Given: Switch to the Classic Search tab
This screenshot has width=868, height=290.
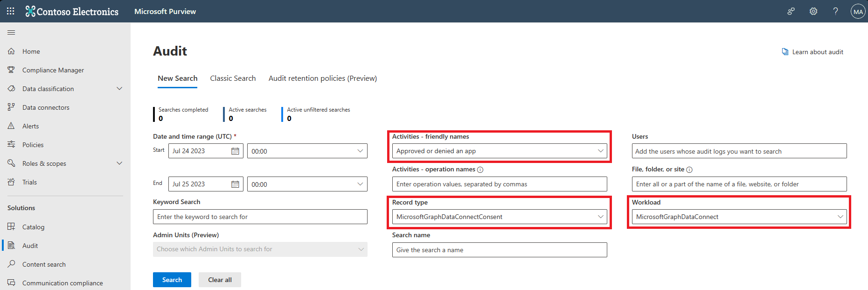Looking at the screenshot, I should point(233,78).
